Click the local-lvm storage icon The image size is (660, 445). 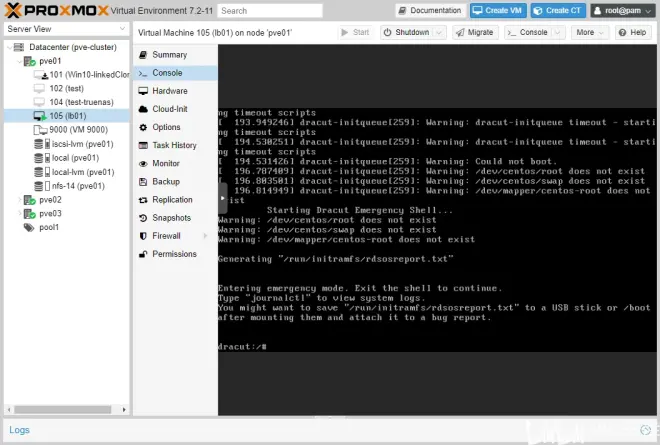point(42,172)
